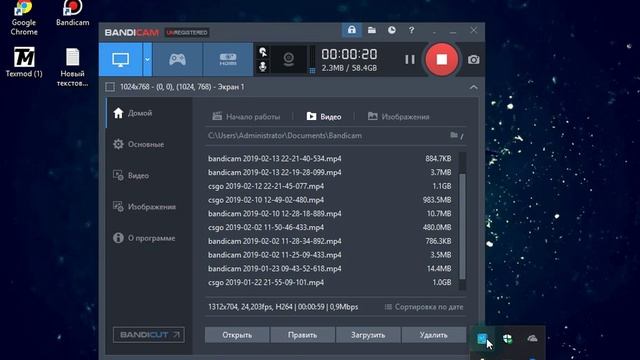The height and width of the screenshot is (360, 640).
Task: Click UNREGISTERED badge in title bar
Action: (187, 33)
